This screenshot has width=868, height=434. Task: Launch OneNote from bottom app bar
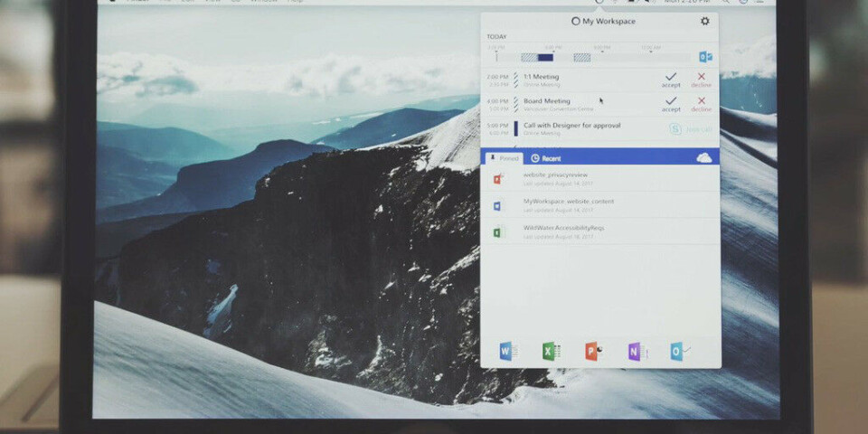(637, 351)
